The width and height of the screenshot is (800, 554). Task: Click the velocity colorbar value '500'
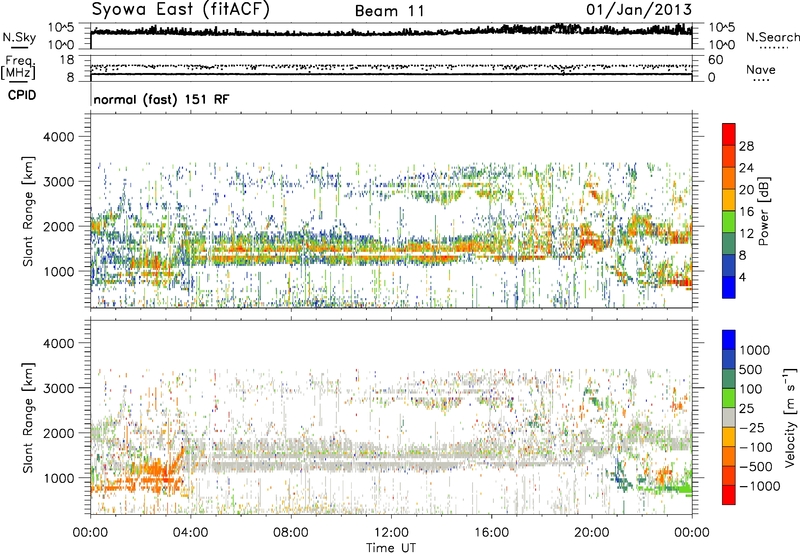click(751, 369)
